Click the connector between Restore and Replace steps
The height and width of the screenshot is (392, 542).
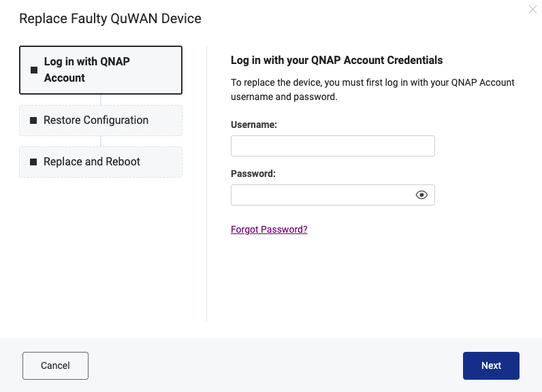point(101,141)
